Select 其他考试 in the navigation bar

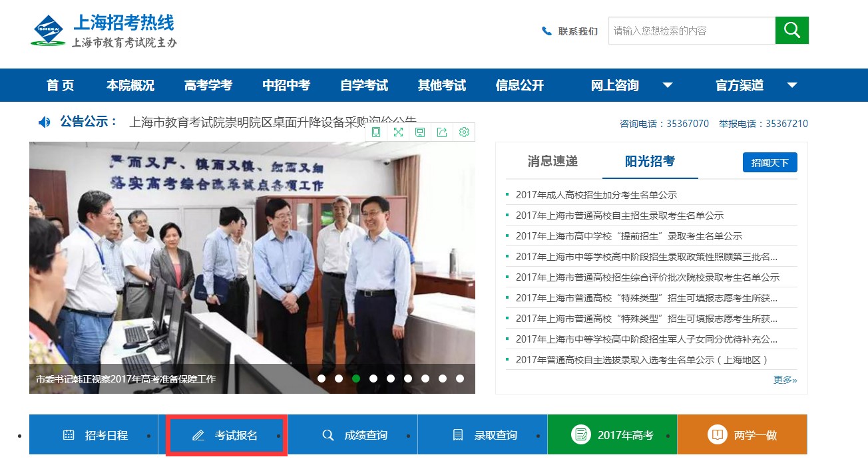pyautogui.click(x=442, y=85)
